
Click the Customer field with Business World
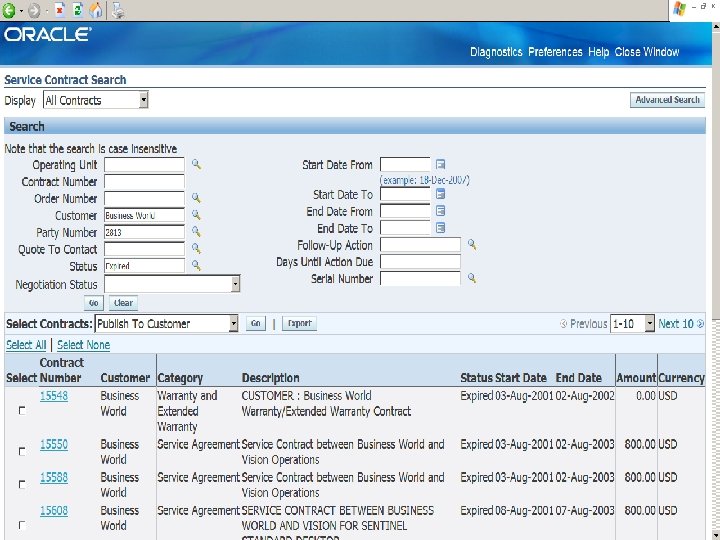point(144,215)
